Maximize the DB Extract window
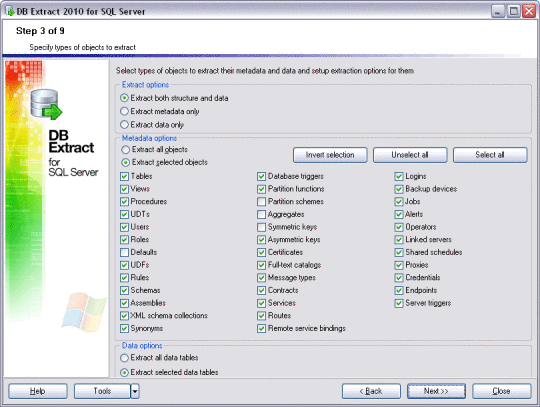Screen dimensions: 540x407 pyautogui.click(x=513, y=11)
